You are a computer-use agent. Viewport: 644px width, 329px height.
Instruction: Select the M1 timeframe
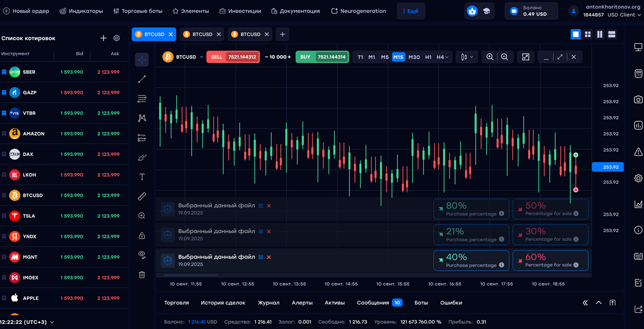coord(372,57)
